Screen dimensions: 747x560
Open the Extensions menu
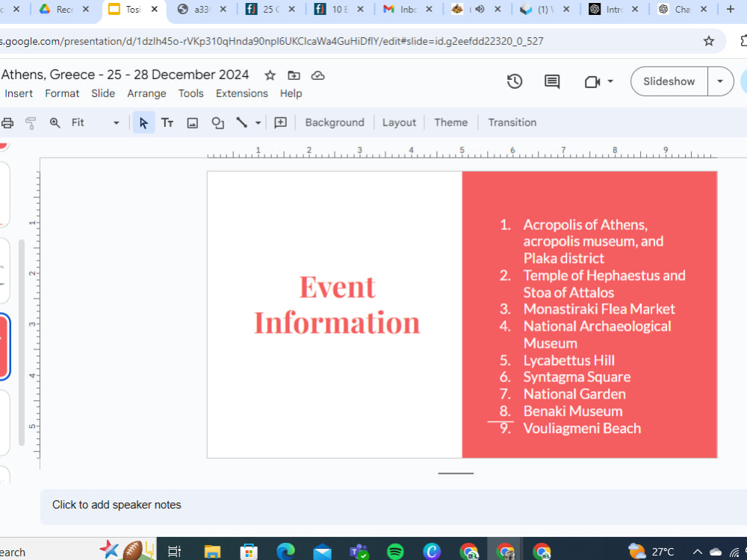242,93
